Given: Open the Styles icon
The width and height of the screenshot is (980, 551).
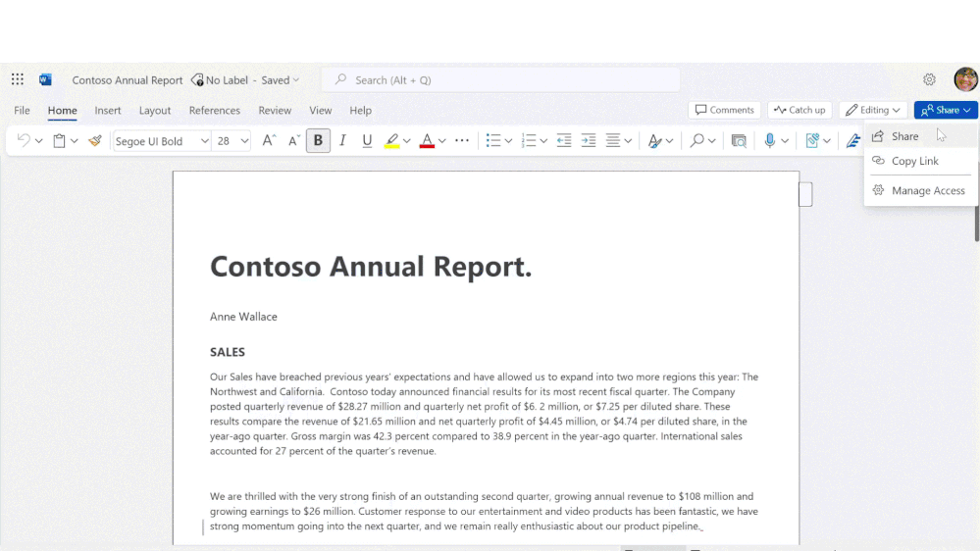Looking at the screenshot, I should (654, 140).
